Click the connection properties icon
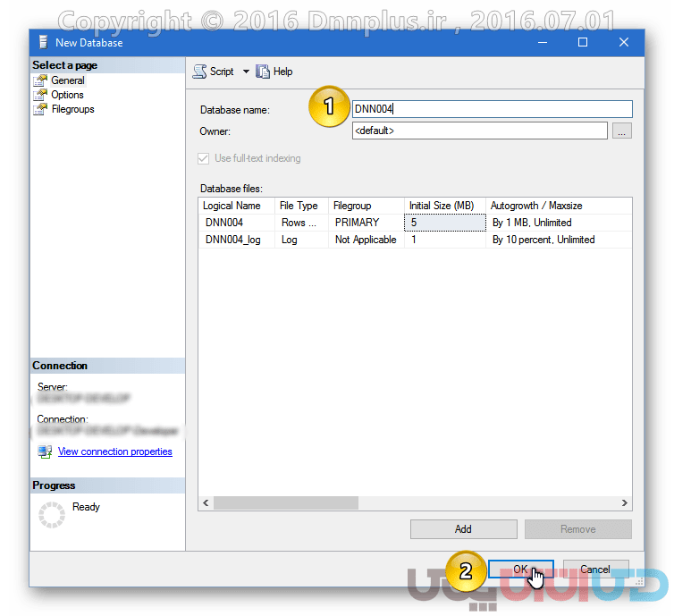Image resolution: width=674 pixels, height=616 pixels. click(45, 451)
